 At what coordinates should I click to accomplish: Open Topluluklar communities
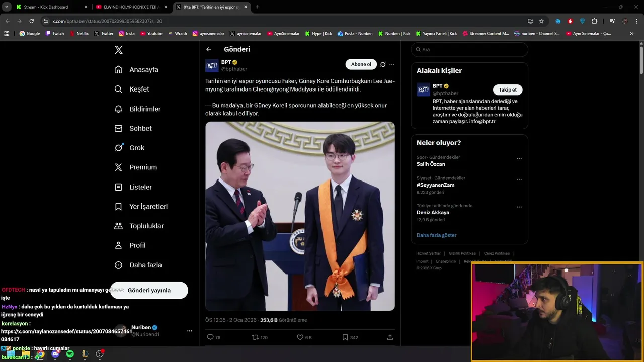139,226
